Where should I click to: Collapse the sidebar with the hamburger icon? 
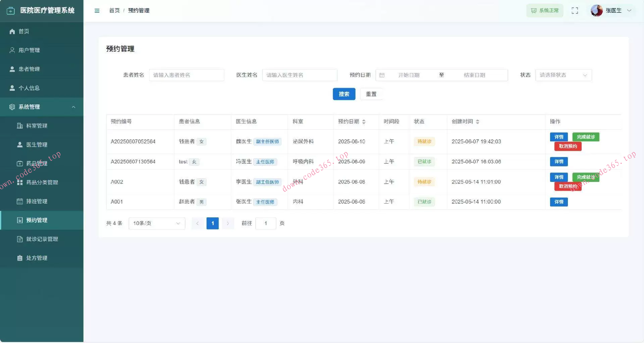point(97,10)
